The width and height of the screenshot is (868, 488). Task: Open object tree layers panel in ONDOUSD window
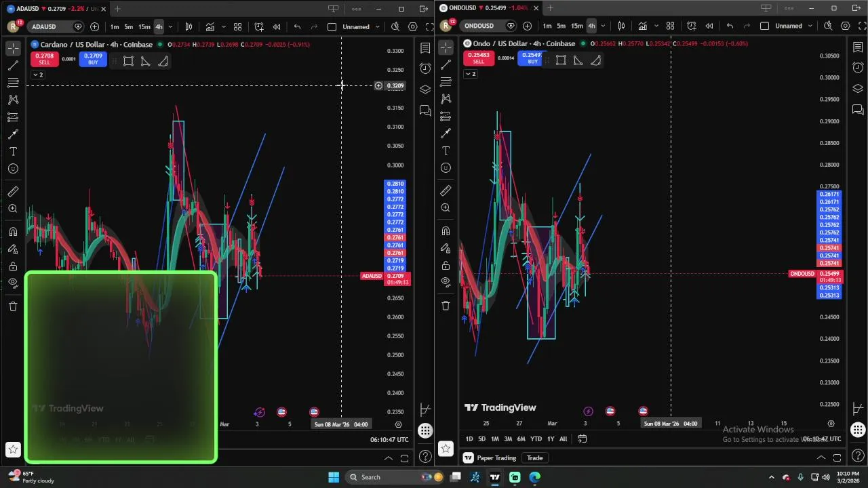click(x=858, y=89)
